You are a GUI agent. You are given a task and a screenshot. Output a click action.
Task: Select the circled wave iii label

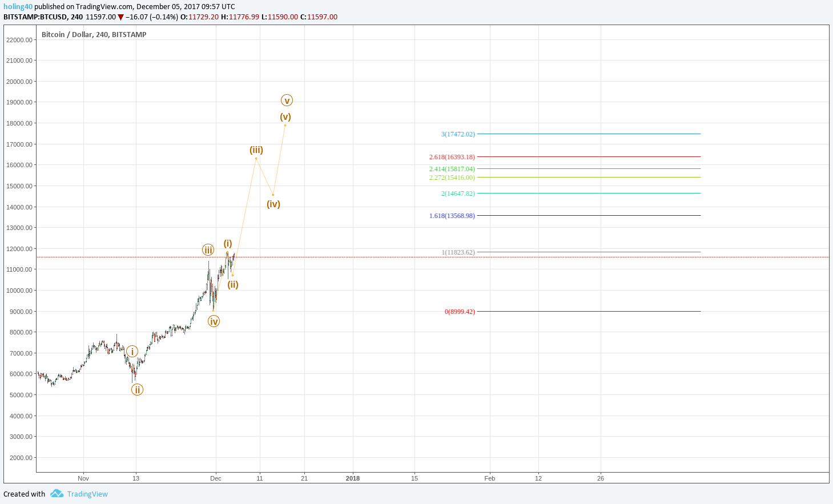(x=208, y=250)
